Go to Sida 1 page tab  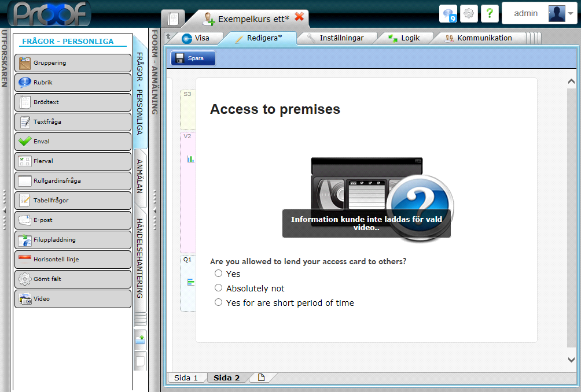click(186, 378)
